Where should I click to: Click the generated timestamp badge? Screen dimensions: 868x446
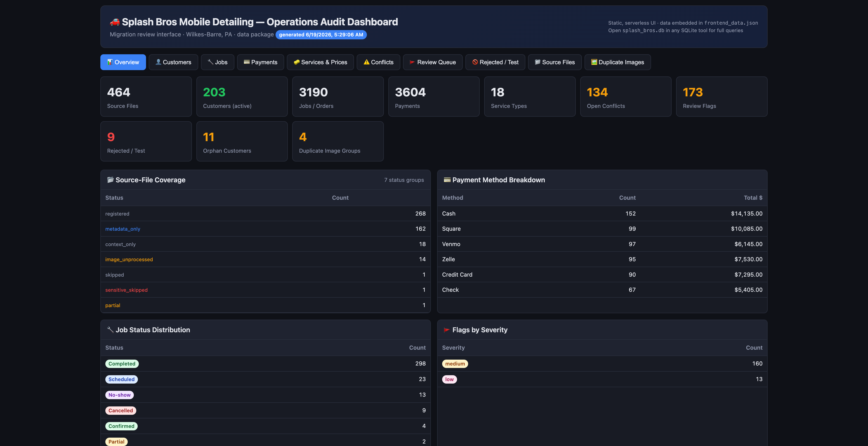coord(321,35)
